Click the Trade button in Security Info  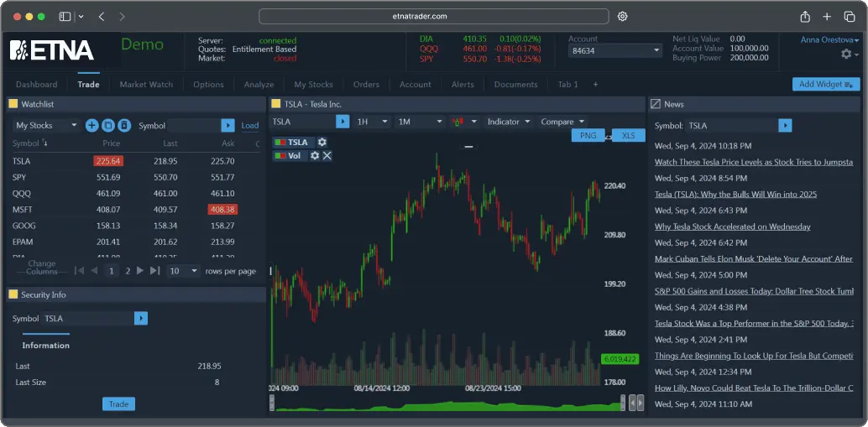[x=118, y=404]
